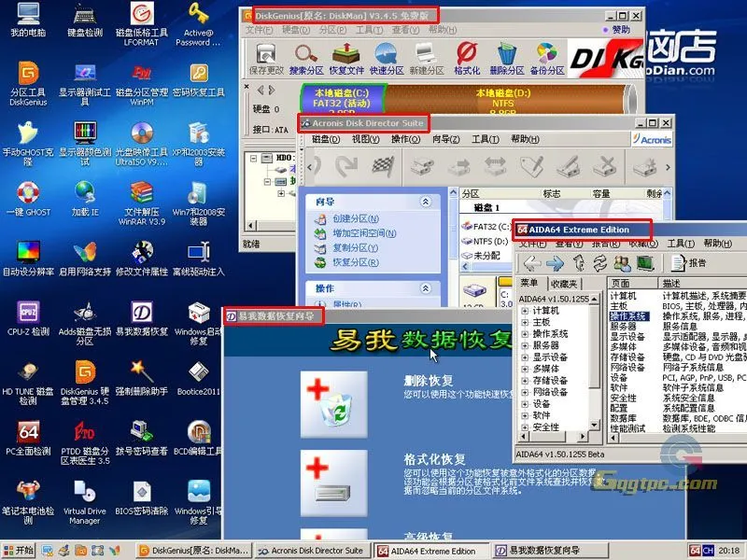Click the 创建分区 link in Acronis wizard panel
Image resolution: width=747 pixels, height=560 pixels.
pyautogui.click(x=355, y=217)
